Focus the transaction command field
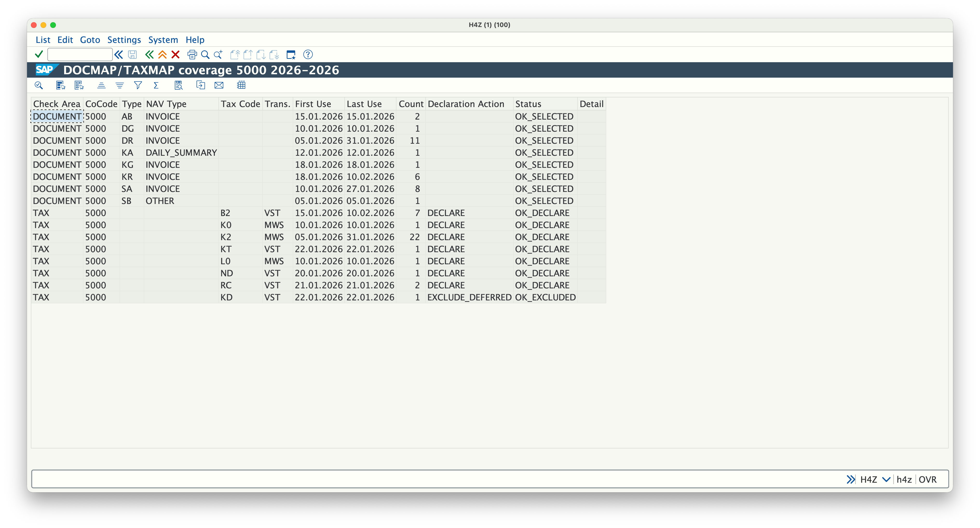Viewport: 980px width, 528px height. 80,54
